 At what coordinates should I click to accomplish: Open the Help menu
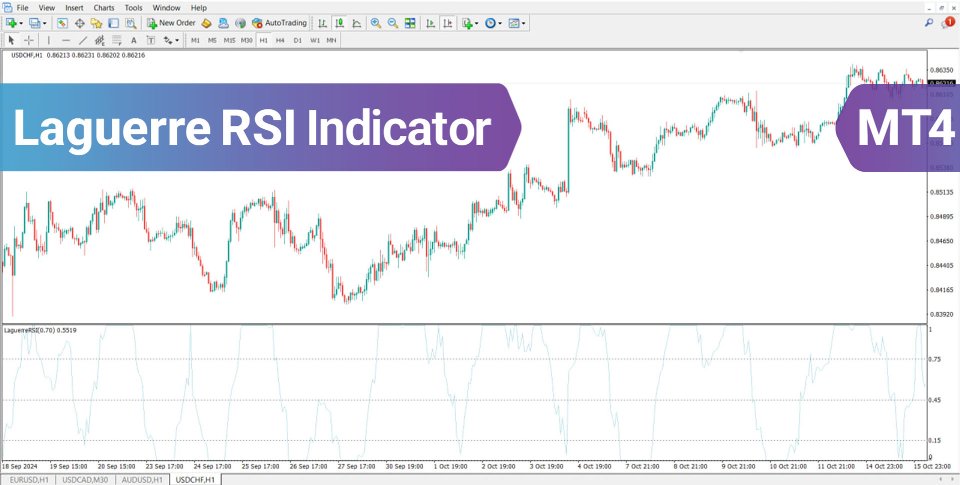click(x=199, y=8)
